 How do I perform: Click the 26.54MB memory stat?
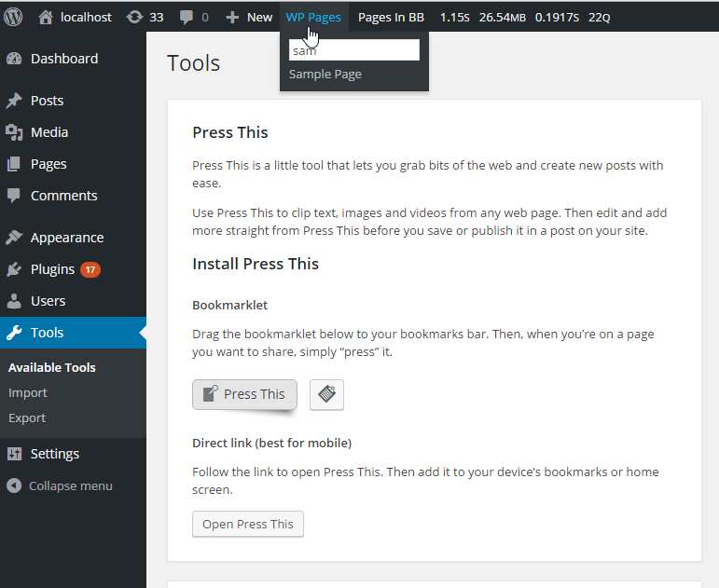(502, 18)
